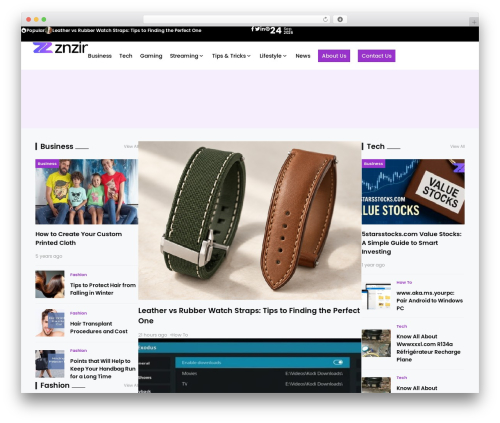The image size is (500, 423).
Task: Open the How to Create Your Custom Printed Cloth article
Action: (79, 238)
